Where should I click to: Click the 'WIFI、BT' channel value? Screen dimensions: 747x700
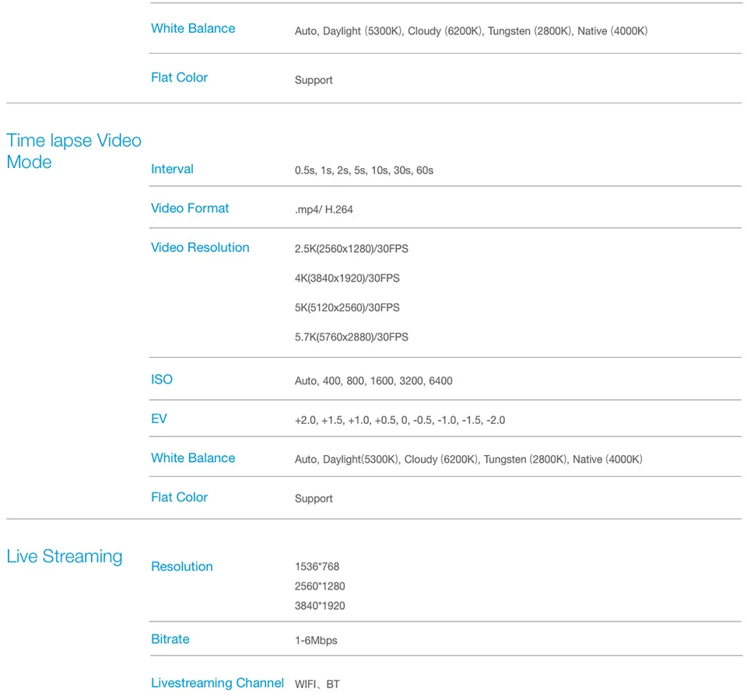pos(317,684)
